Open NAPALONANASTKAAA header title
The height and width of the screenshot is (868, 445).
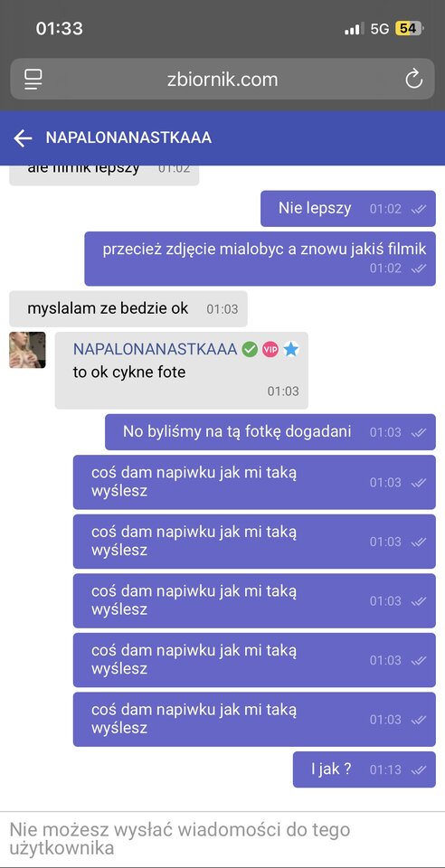pyautogui.click(x=128, y=137)
